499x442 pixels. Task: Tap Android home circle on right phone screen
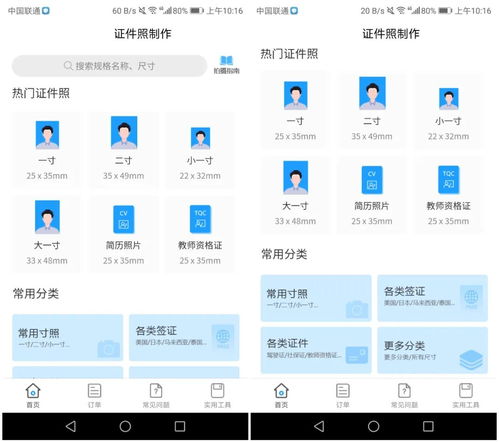coord(373,426)
